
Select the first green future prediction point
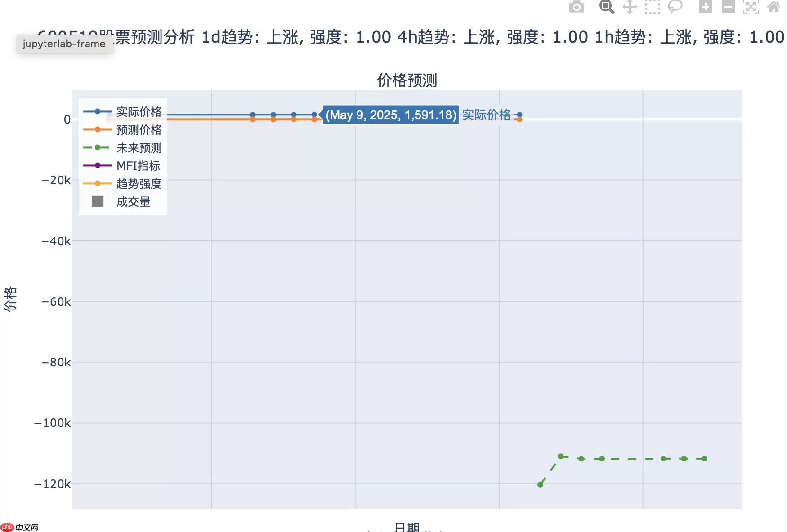click(540, 484)
